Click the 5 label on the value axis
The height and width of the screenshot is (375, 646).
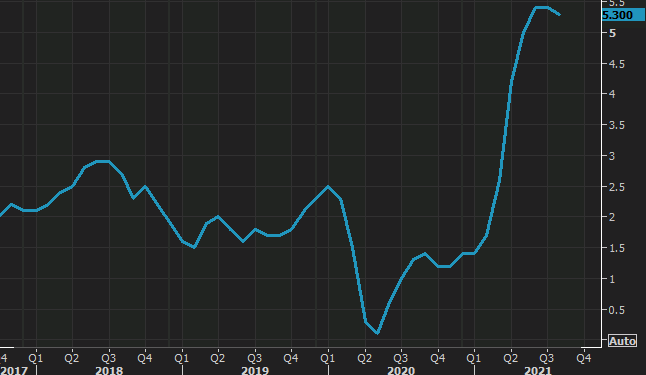click(x=613, y=33)
